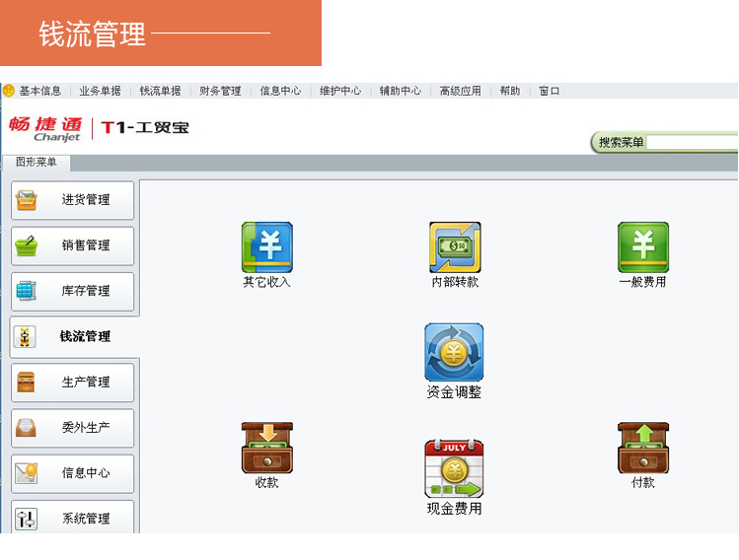Click the T1-工贸宝 product title
Image resolution: width=739 pixels, height=560 pixels.
click(145, 127)
